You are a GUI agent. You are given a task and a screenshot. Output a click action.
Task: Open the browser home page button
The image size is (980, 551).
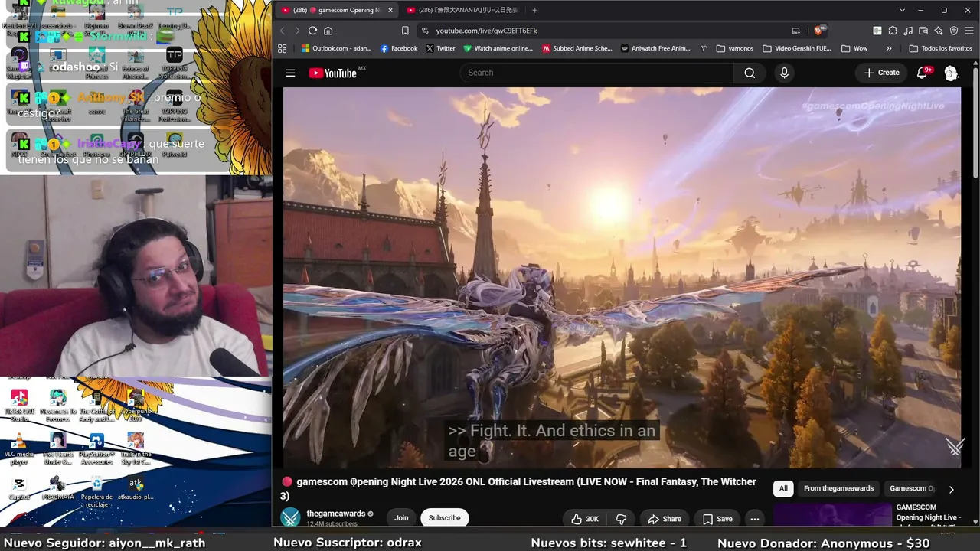pos(328,31)
